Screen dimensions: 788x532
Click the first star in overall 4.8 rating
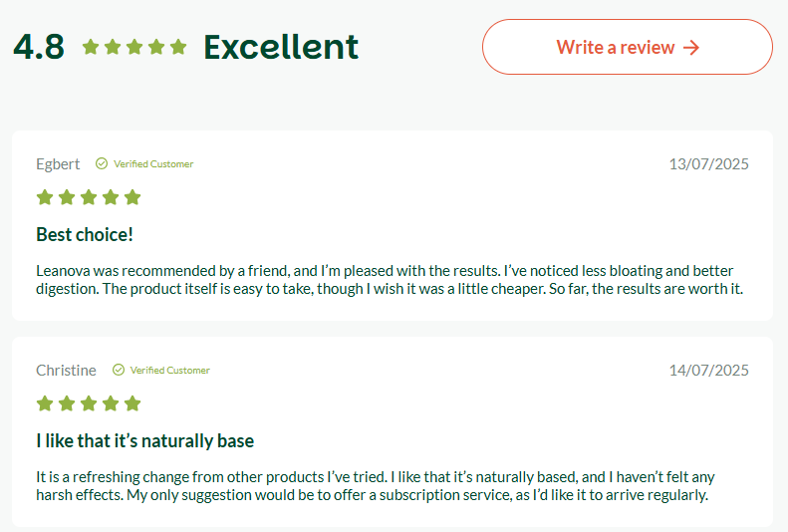tap(91, 47)
